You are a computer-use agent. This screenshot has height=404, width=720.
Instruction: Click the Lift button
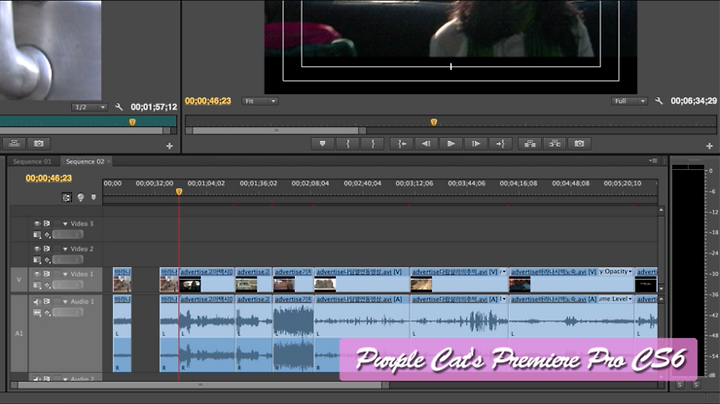pyautogui.click(x=530, y=144)
